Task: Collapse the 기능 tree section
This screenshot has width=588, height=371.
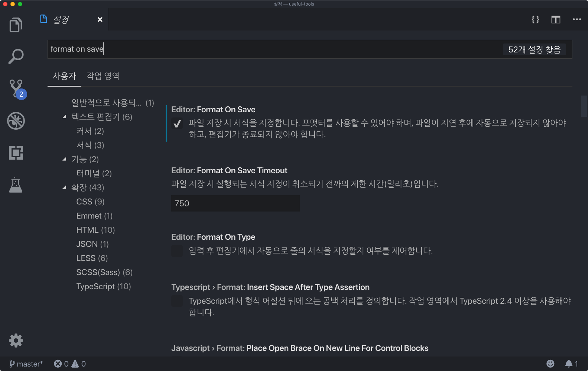Action: point(65,159)
